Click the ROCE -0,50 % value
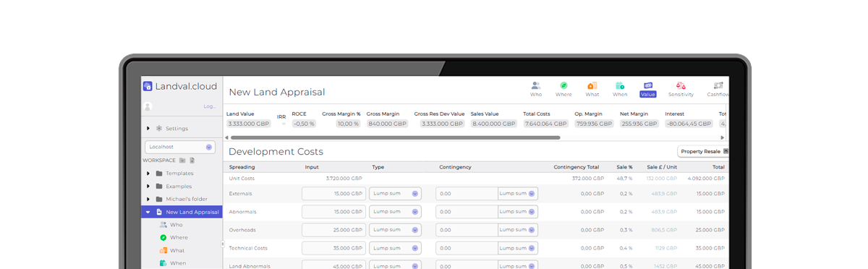The image size is (868, 269). tap(304, 124)
